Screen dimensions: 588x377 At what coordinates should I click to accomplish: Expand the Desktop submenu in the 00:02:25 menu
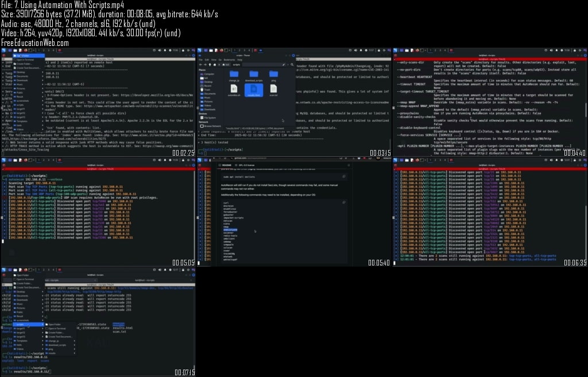29,72
